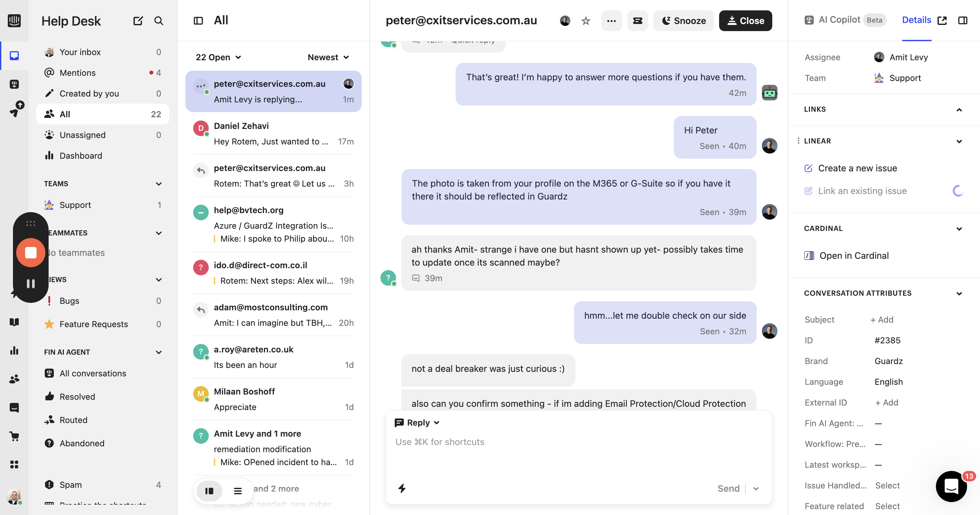Open the Help Desk search icon

(159, 20)
